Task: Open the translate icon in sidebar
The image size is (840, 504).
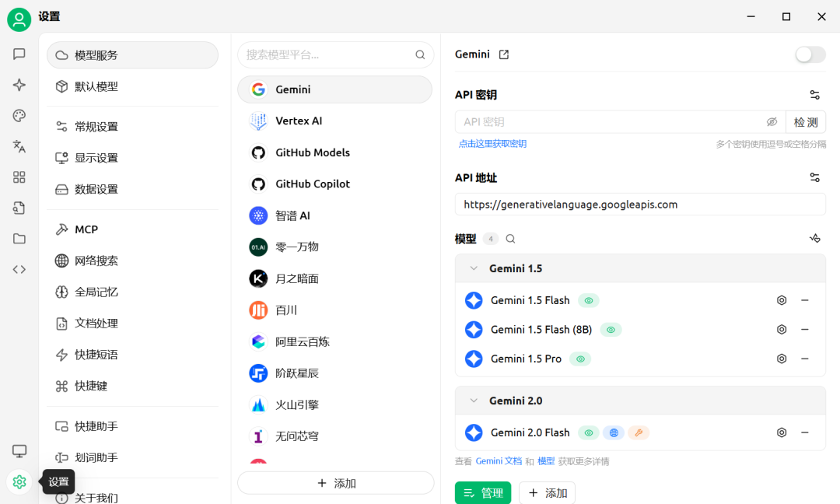Action: (x=19, y=146)
